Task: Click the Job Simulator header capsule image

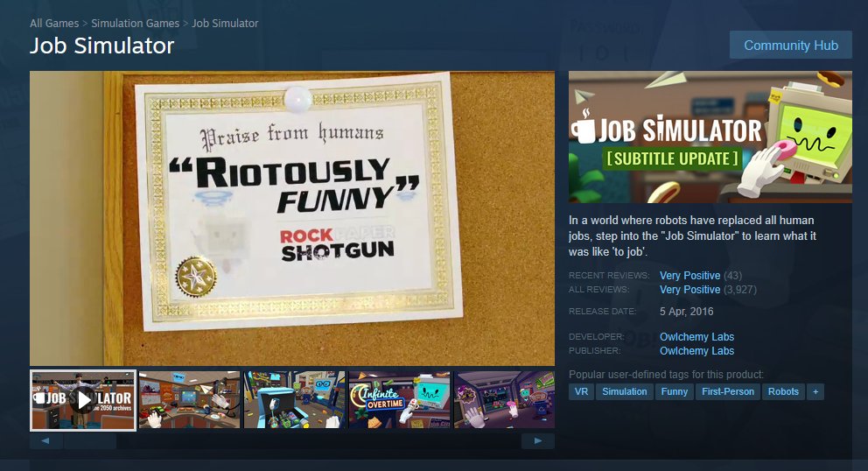Action: pos(710,137)
